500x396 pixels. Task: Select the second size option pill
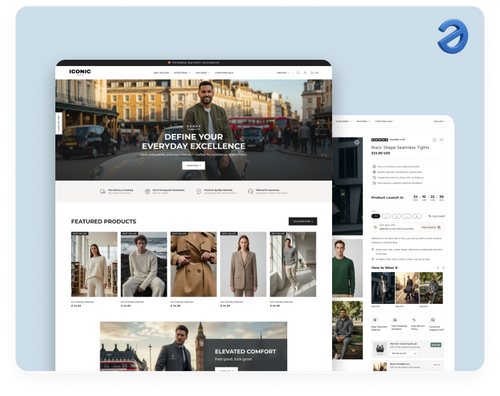coord(386,216)
